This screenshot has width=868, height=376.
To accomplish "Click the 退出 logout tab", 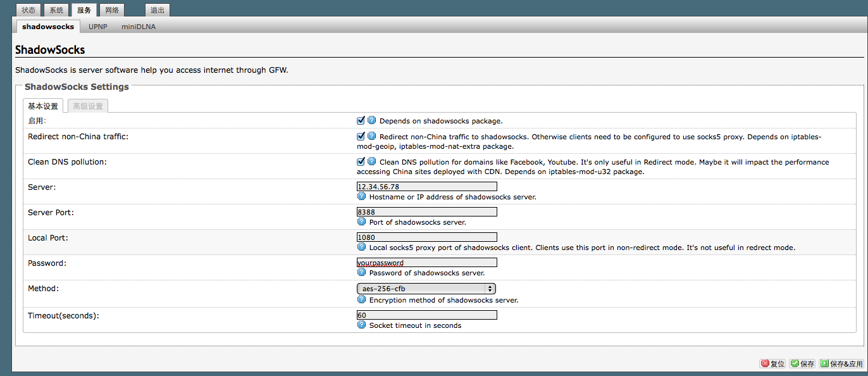I will (x=158, y=10).
